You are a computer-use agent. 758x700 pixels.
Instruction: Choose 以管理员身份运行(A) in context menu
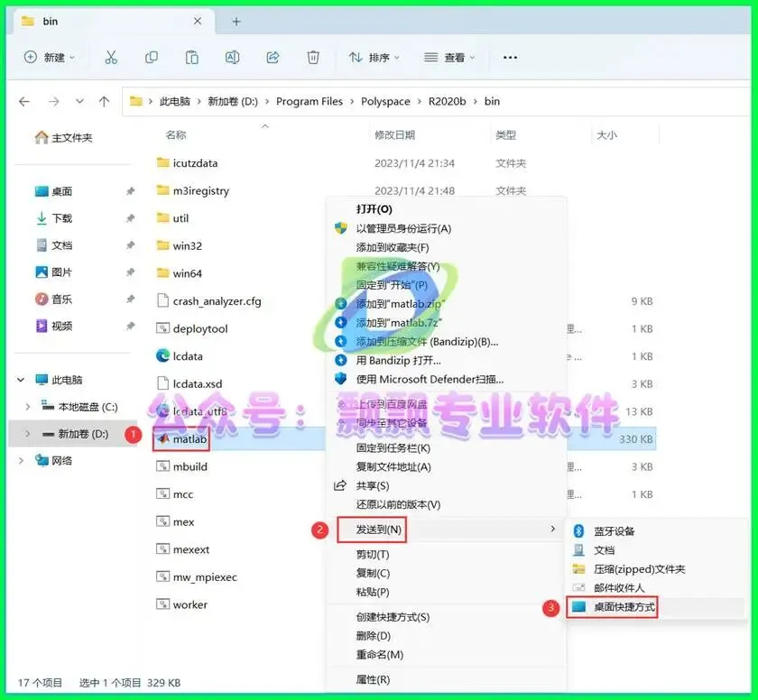(403, 228)
